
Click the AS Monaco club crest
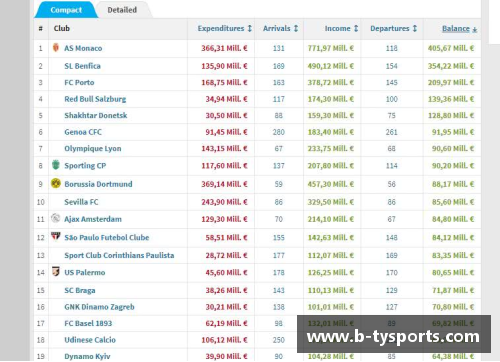(56, 47)
